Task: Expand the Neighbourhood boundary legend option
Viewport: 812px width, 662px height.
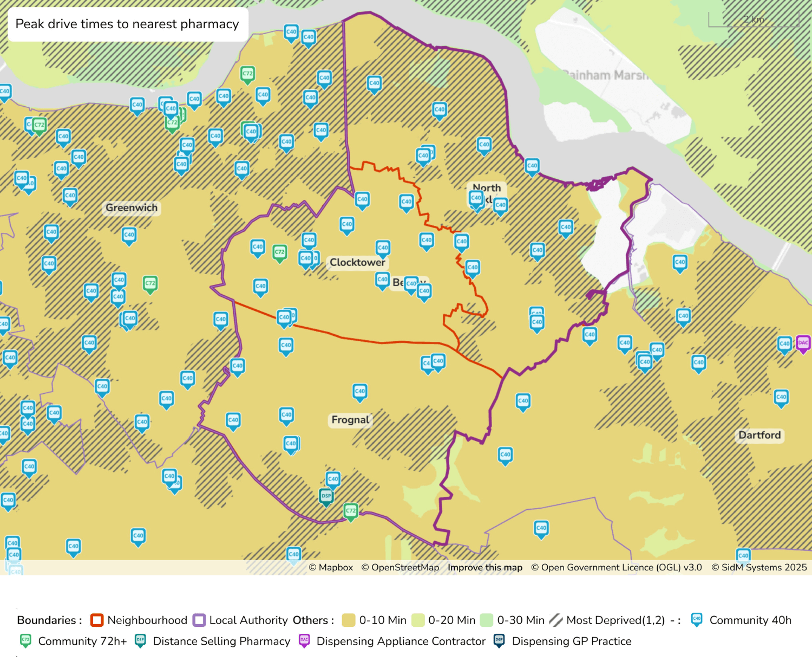Action: click(96, 620)
